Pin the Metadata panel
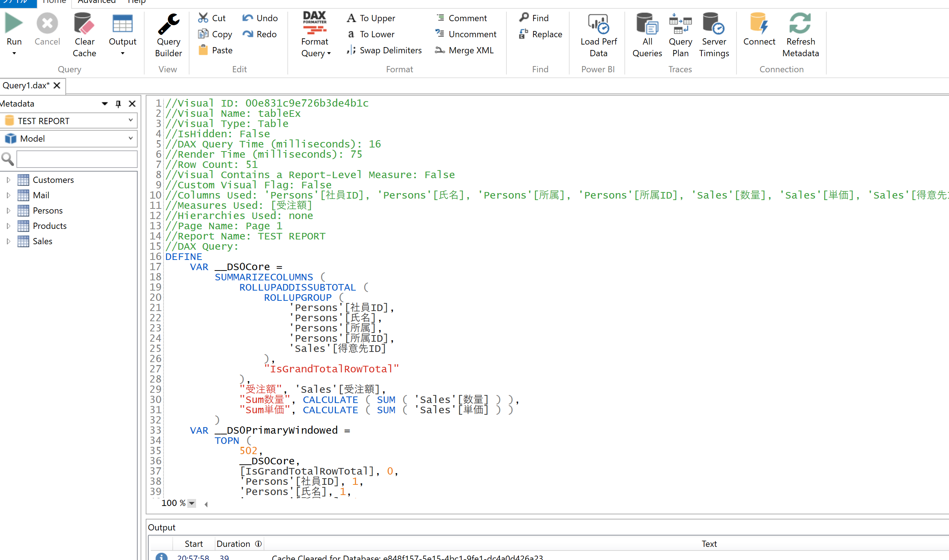The height and width of the screenshot is (560, 949). (118, 104)
